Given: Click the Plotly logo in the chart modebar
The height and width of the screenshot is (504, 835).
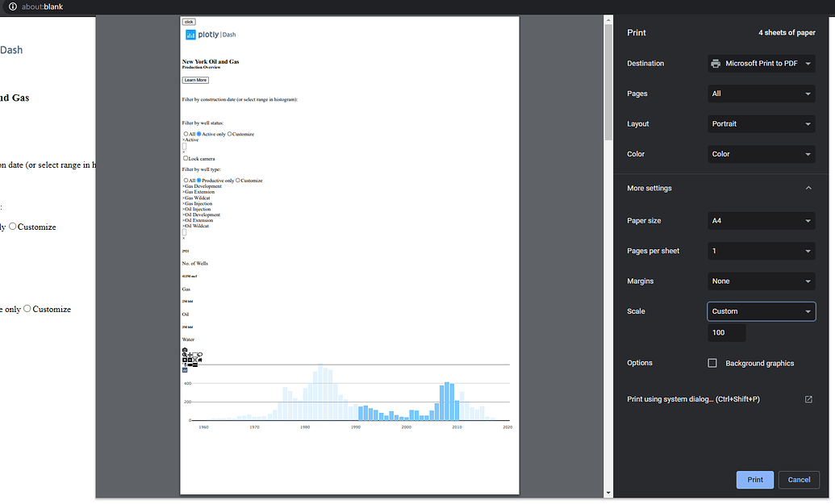Looking at the screenshot, I should pyautogui.click(x=185, y=370).
